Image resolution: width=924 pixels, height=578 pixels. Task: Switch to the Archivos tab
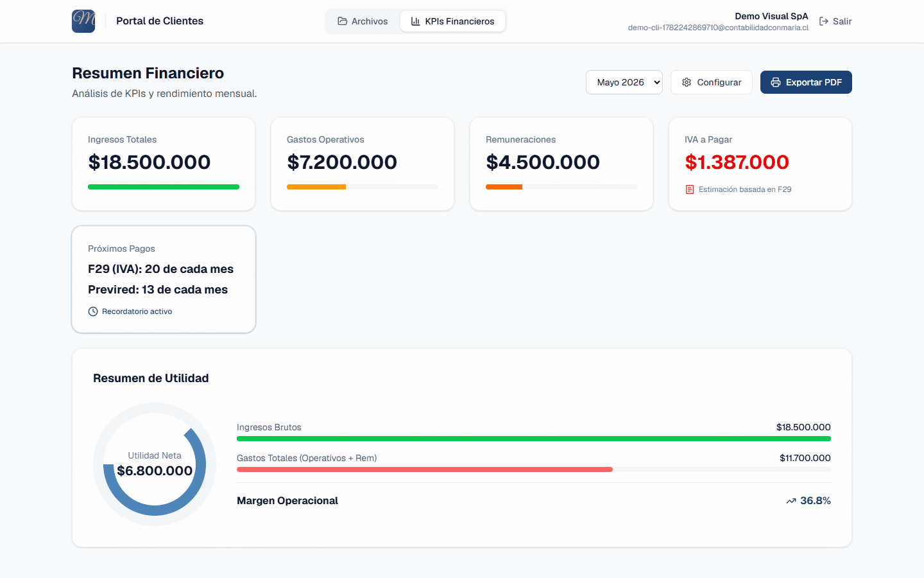point(363,21)
